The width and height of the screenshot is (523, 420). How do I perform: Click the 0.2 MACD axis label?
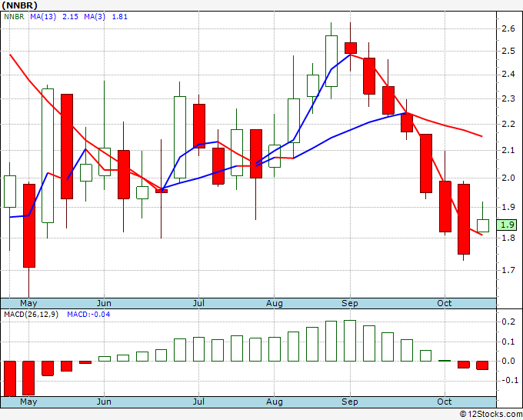[508, 322]
